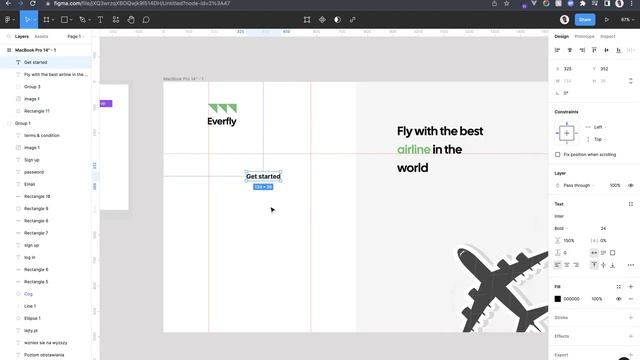This screenshot has width=640, height=360.
Task: Select the Rectangle shape tool
Action: 64,20
